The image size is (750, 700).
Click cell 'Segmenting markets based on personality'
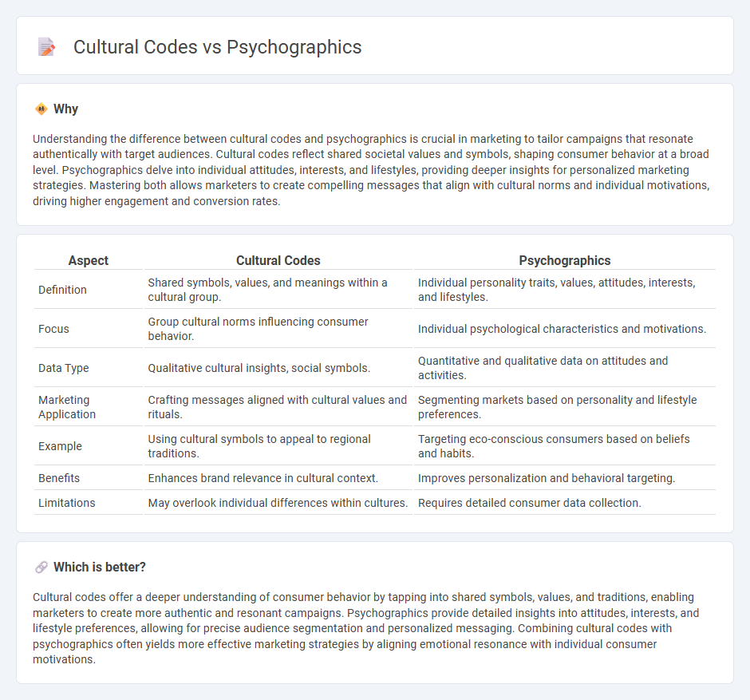coord(564,407)
